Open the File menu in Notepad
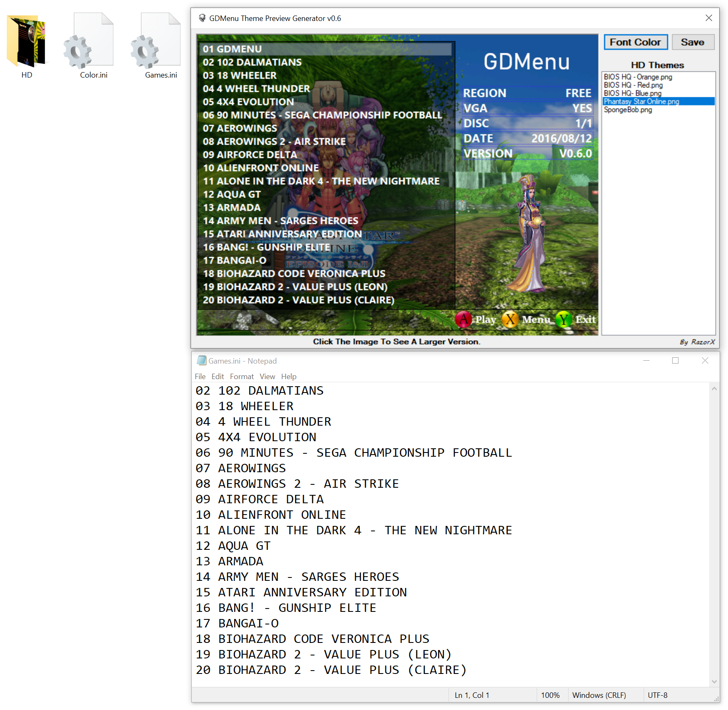The image size is (728, 710). pyautogui.click(x=200, y=376)
